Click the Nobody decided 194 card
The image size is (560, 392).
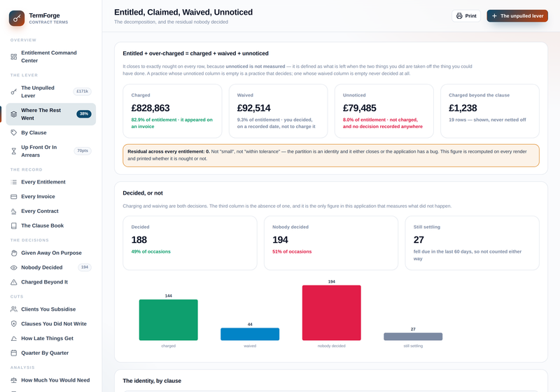330,243
